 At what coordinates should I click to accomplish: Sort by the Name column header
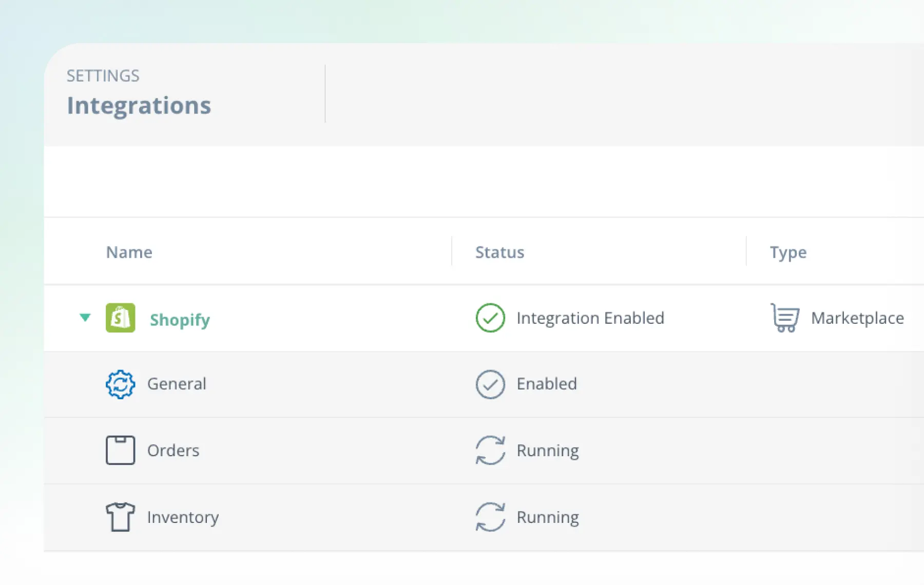[x=129, y=252]
